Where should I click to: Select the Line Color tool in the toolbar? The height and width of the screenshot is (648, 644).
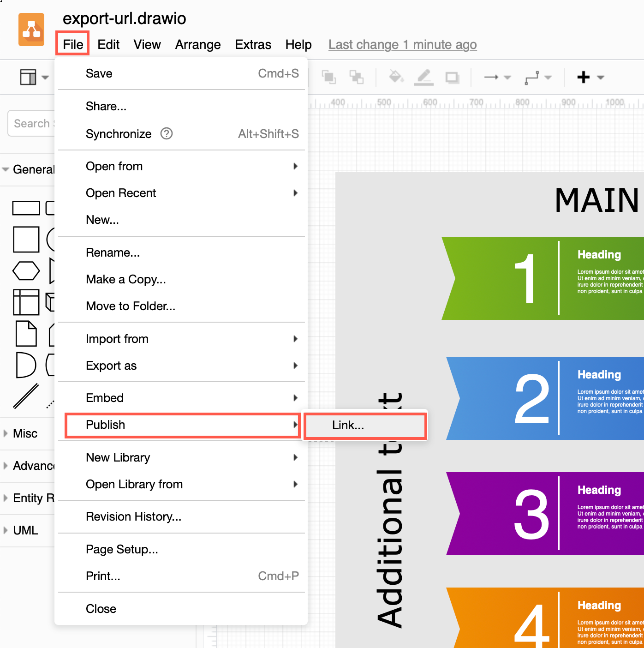click(423, 77)
